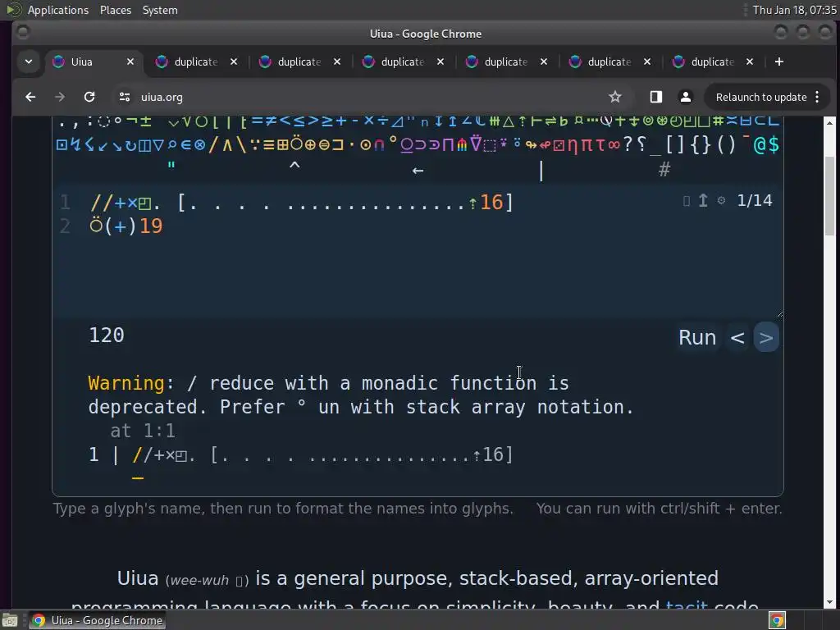Insert the @ character glyph
840x630 pixels.
[759, 145]
